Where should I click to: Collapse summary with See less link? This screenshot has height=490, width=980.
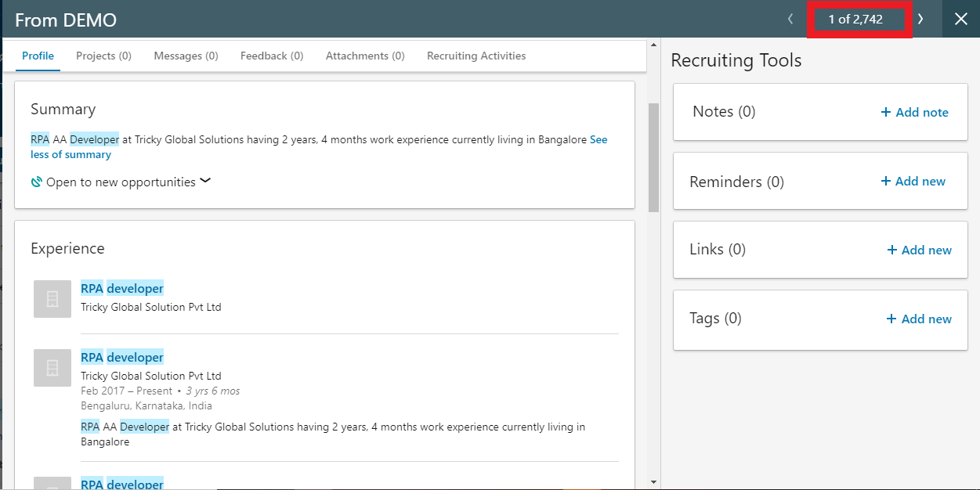71,154
